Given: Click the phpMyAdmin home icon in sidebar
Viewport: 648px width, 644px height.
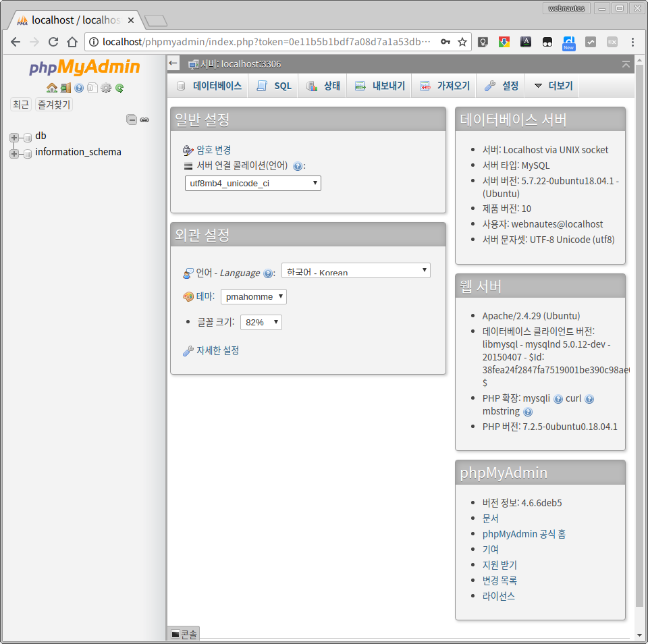Looking at the screenshot, I should pyautogui.click(x=52, y=88).
